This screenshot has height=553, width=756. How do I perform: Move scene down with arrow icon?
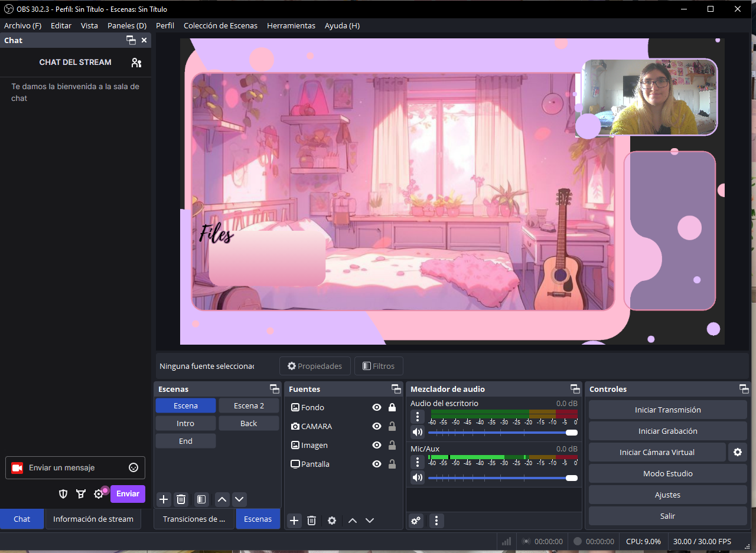coord(239,499)
